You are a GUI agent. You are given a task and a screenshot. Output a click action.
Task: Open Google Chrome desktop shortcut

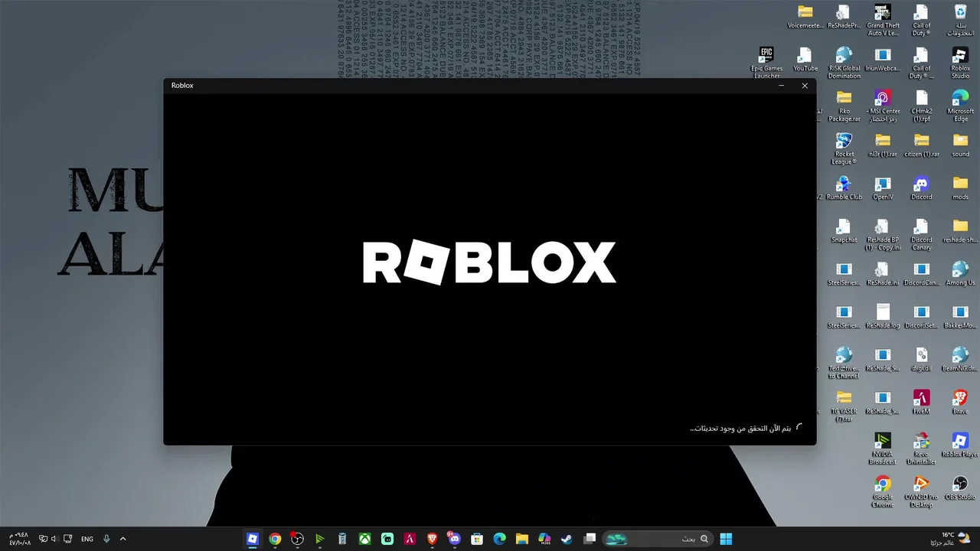(x=883, y=492)
